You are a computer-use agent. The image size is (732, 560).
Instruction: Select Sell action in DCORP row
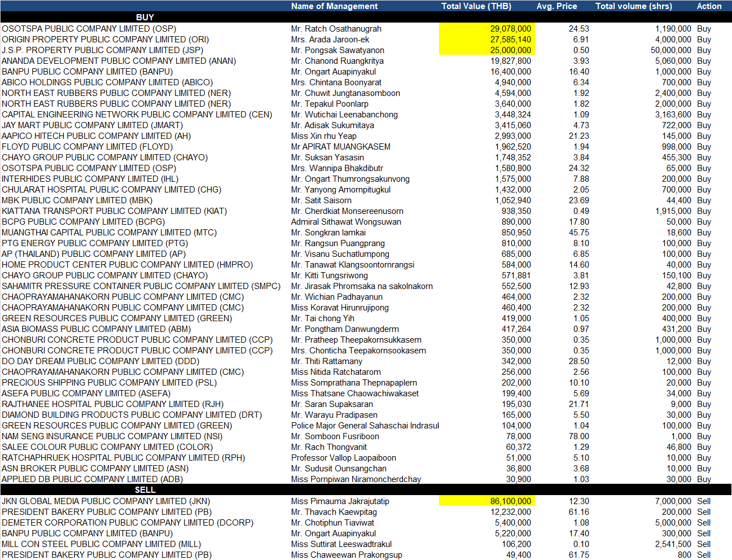(x=704, y=523)
